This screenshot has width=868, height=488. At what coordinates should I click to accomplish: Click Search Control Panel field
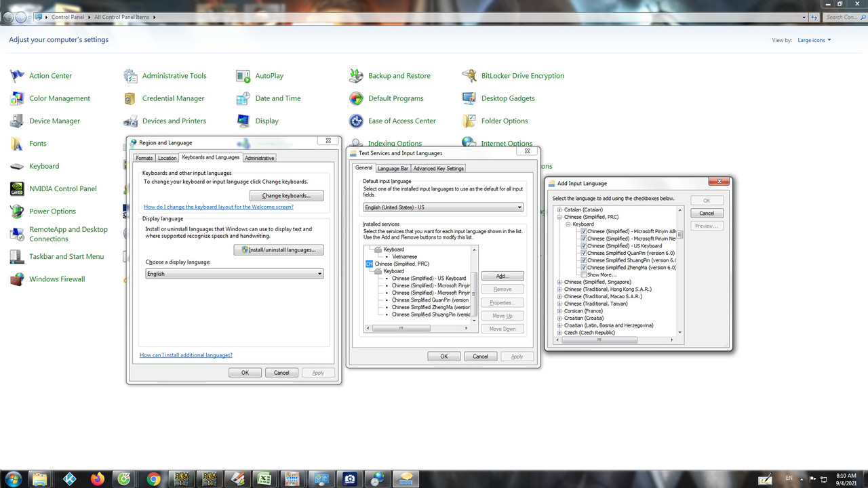tap(845, 17)
